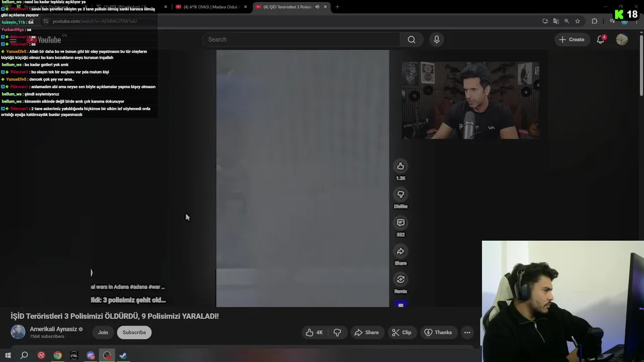Click the Join button
The image size is (644, 362).
click(x=103, y=332)
